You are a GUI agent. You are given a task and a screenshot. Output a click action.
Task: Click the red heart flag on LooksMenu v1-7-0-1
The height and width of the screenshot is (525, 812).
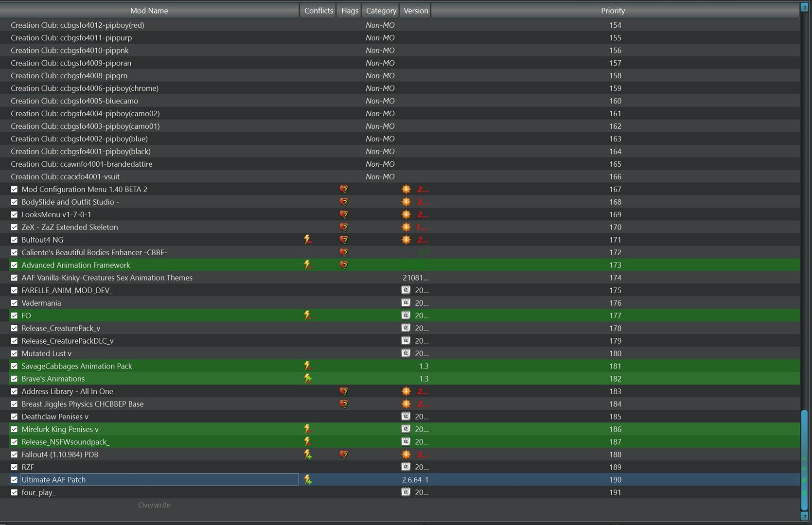(344, 214)
